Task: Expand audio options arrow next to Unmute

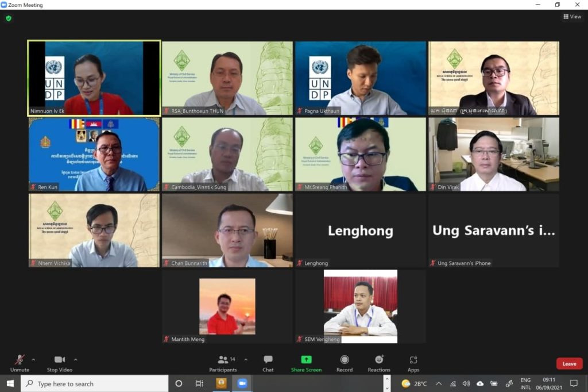Action: pyautogui.click(x=33, y=360)
